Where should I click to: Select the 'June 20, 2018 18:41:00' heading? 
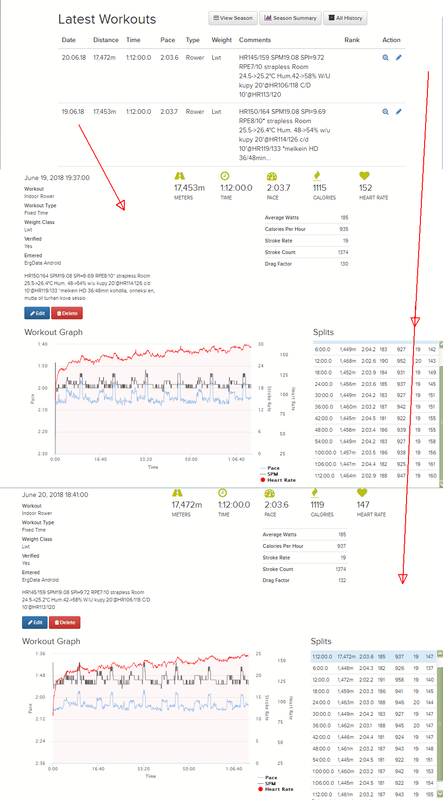(x=55, y=494)
